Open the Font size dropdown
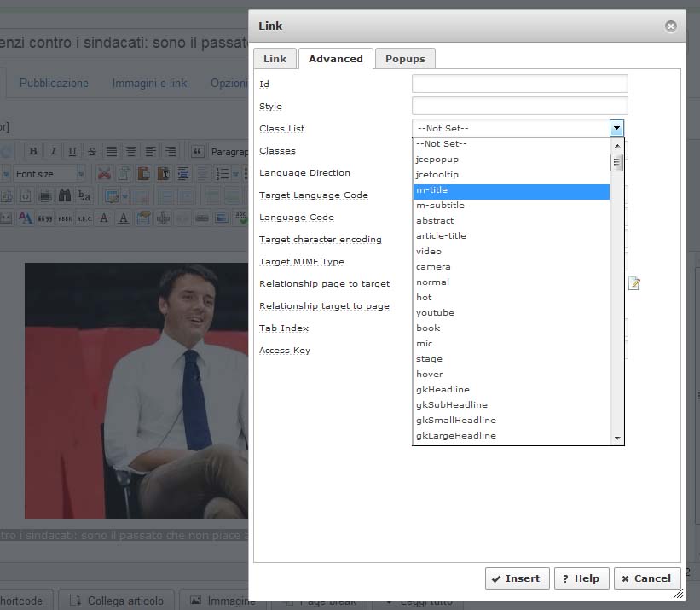The height and width of the screenshot is (610, 700). point(49,174)
